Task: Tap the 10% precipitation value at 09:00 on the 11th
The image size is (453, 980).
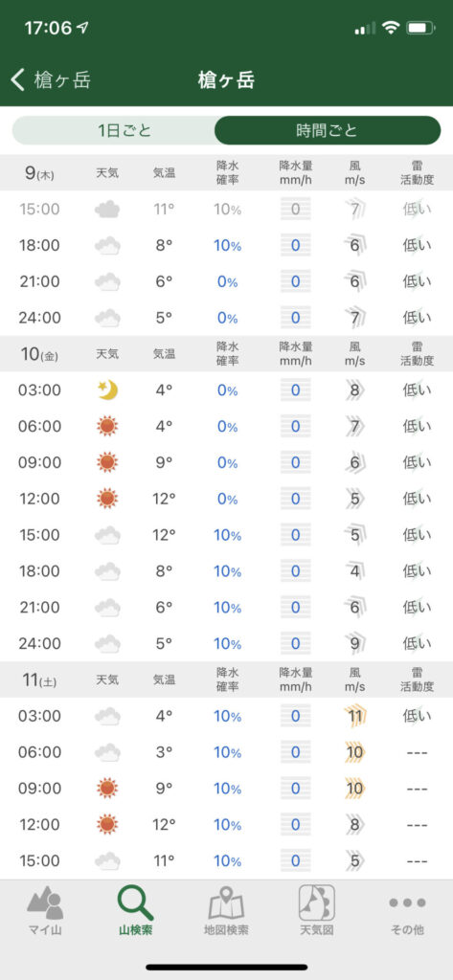Action: [227, 789]
